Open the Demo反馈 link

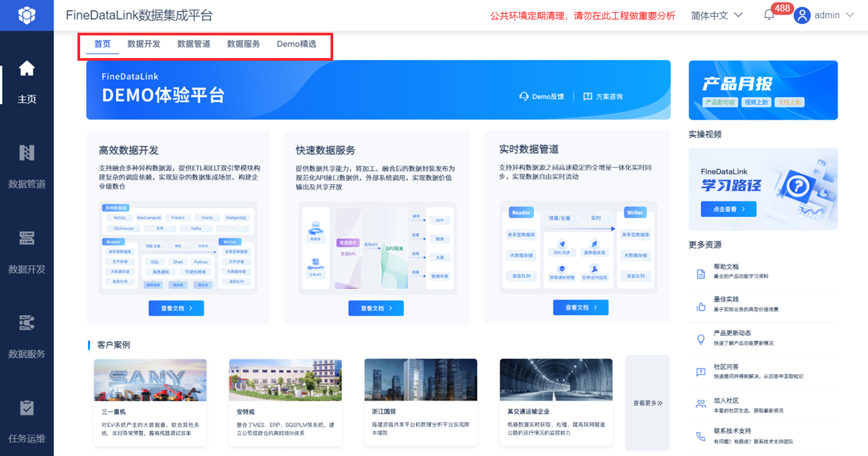coord(541,96)
